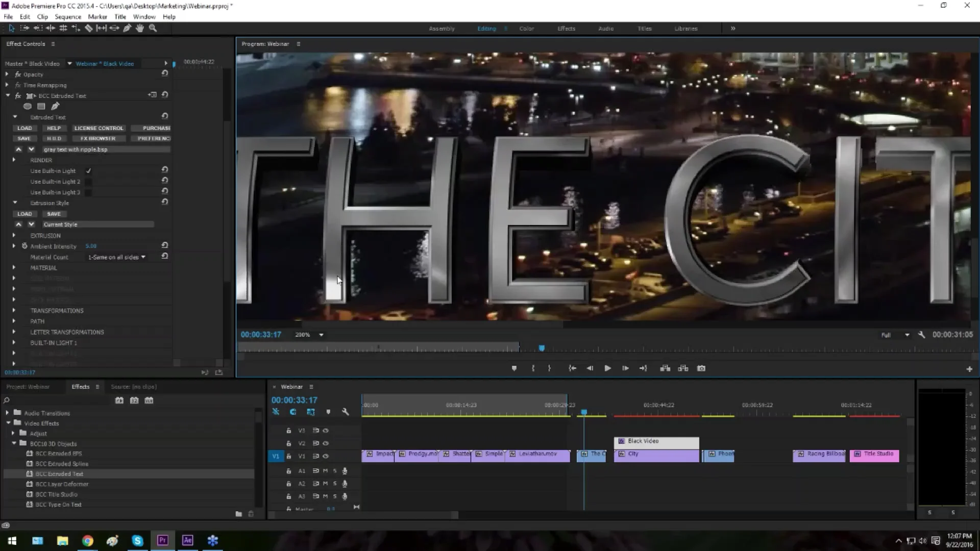Open Timeline Display Settings wrench icon
The height and width of the screenshot is (551, 980).
(x=346, y=412)
